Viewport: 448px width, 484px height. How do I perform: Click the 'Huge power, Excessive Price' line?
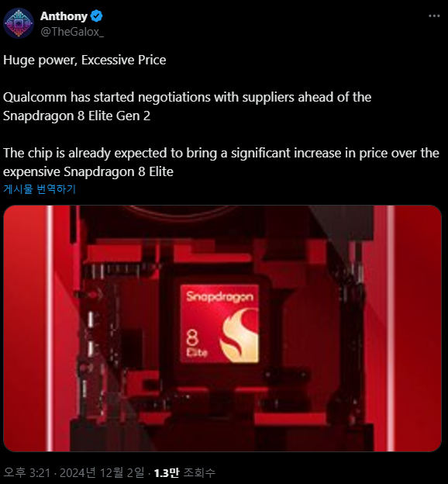(x=84, y=60)
